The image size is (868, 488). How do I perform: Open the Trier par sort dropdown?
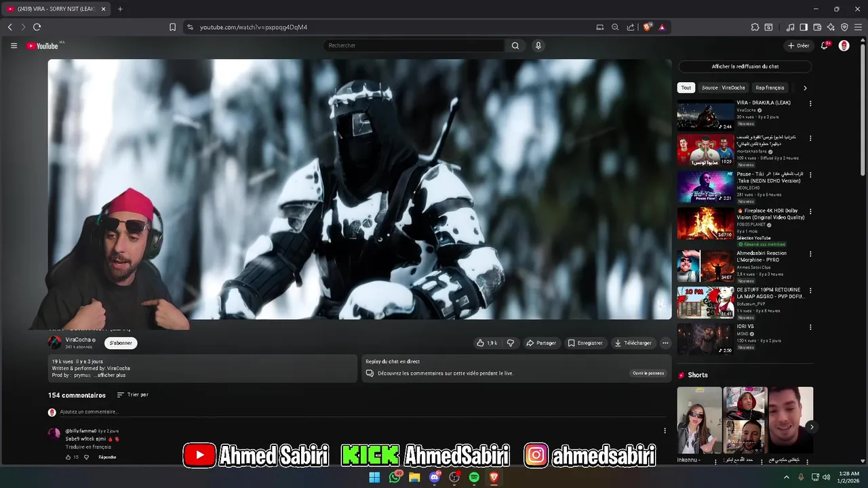point(132,394)
